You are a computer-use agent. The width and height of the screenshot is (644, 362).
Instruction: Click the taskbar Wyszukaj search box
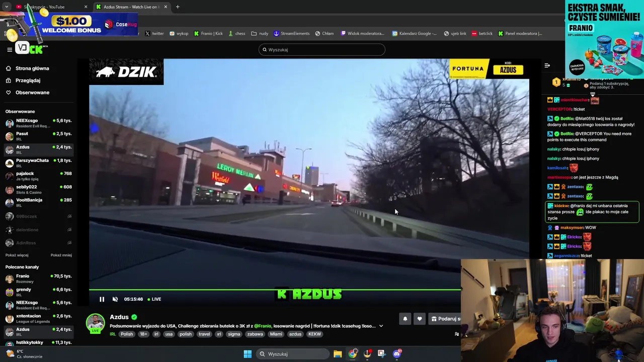(294, 354)
